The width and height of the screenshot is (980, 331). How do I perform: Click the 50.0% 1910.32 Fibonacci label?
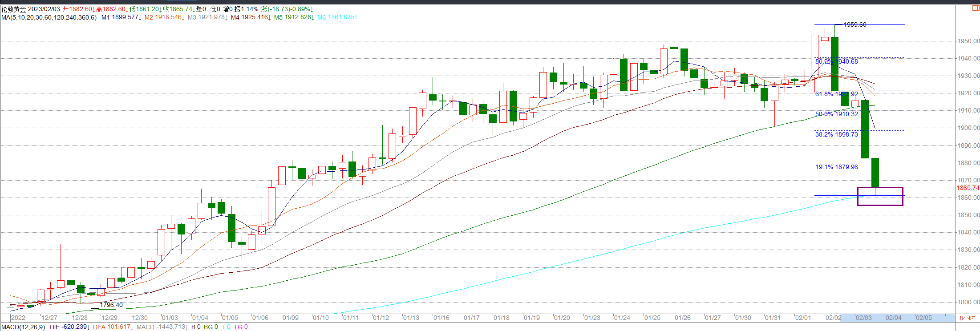[x=837, y=114]
